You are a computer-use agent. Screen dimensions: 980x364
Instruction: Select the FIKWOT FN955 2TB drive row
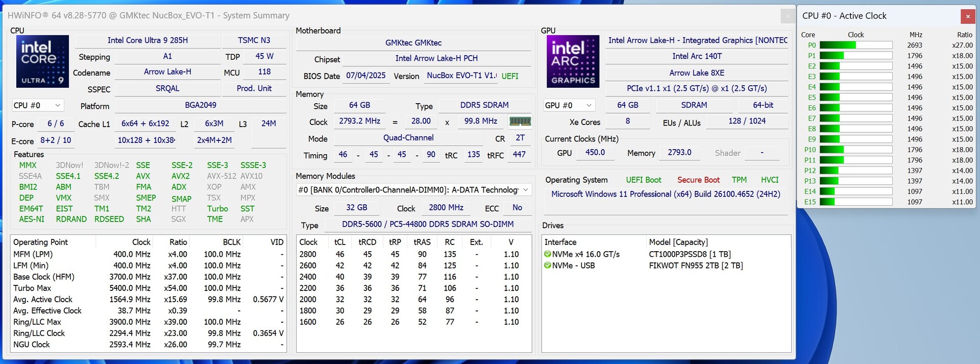666,265
